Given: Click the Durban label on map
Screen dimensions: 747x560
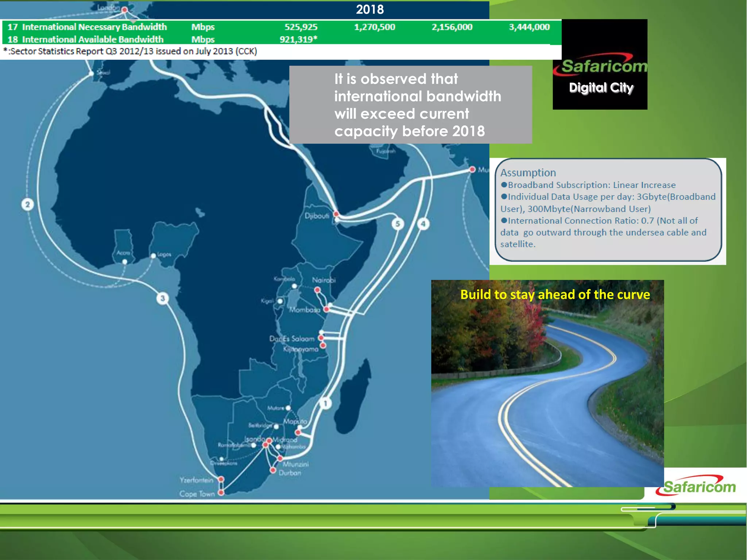Looking at the screenshot, I should pyautogui.click(x=290, y=473).
